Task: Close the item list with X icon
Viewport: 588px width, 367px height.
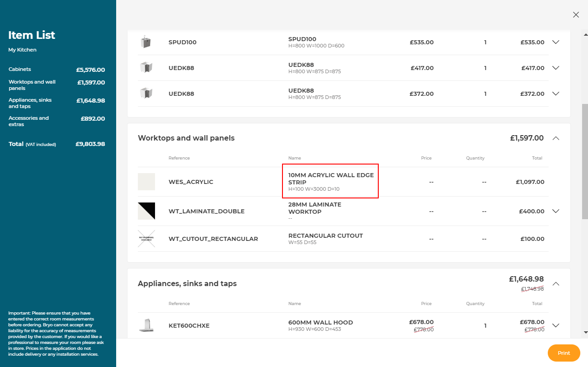Action: pos(576,15)
